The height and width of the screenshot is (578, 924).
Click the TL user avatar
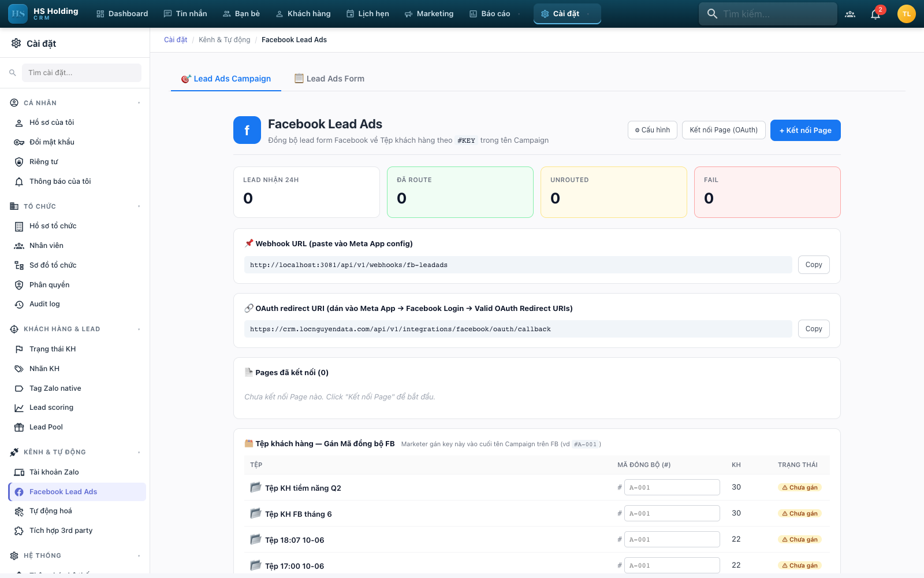(x=907, y=14)
